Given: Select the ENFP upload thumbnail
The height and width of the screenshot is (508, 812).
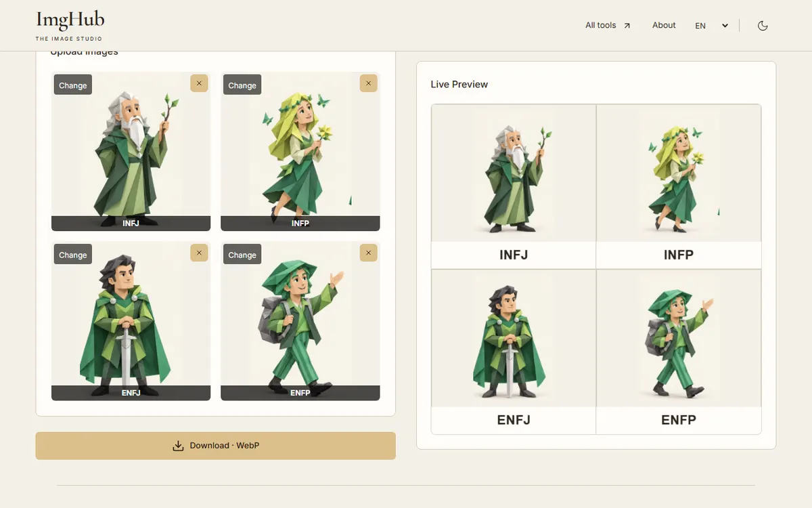Looking at the screenshot, I should pyautogui.click(x=300, y=321).
